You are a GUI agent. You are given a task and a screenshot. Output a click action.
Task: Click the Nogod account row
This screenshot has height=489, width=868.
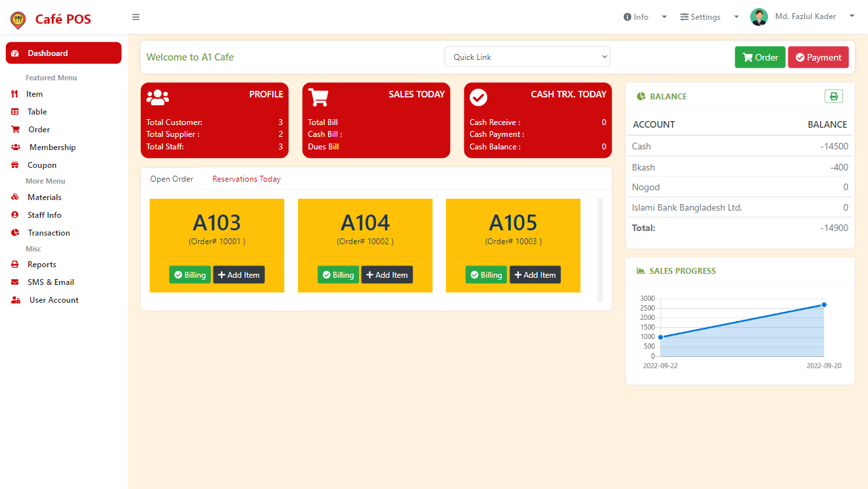[x=740, y=187]
